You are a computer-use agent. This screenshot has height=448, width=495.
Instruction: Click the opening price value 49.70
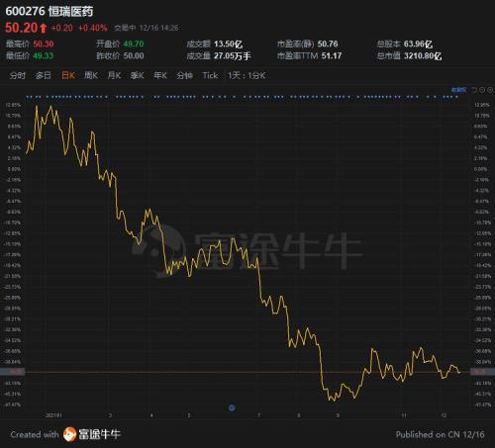(134, 44)
